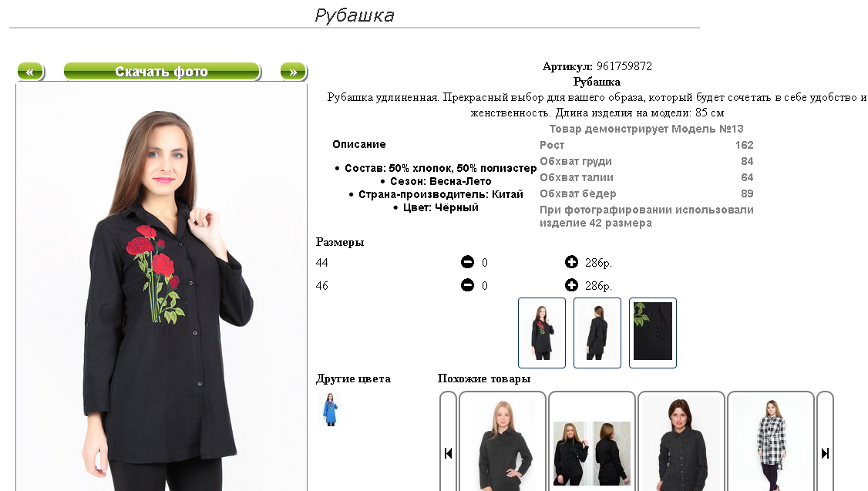Viewport: 868px width, 491px height.
Task: Jump to first similar product arrow
Action: 449,453
